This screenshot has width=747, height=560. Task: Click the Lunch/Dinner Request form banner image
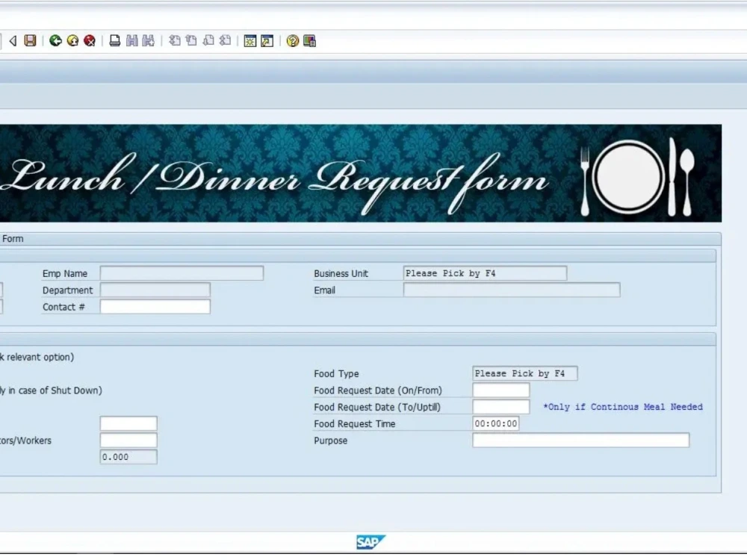tap(361, 173)
